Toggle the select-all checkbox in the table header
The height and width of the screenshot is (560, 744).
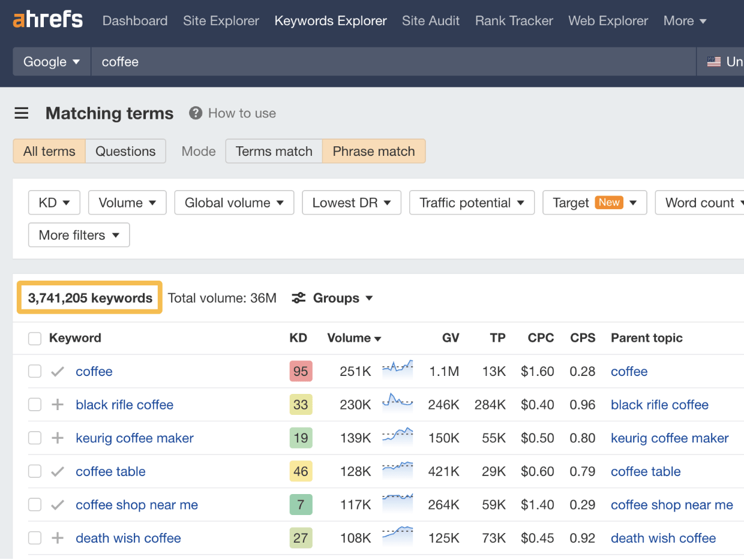pyautogui.click(x=34, y=338)
